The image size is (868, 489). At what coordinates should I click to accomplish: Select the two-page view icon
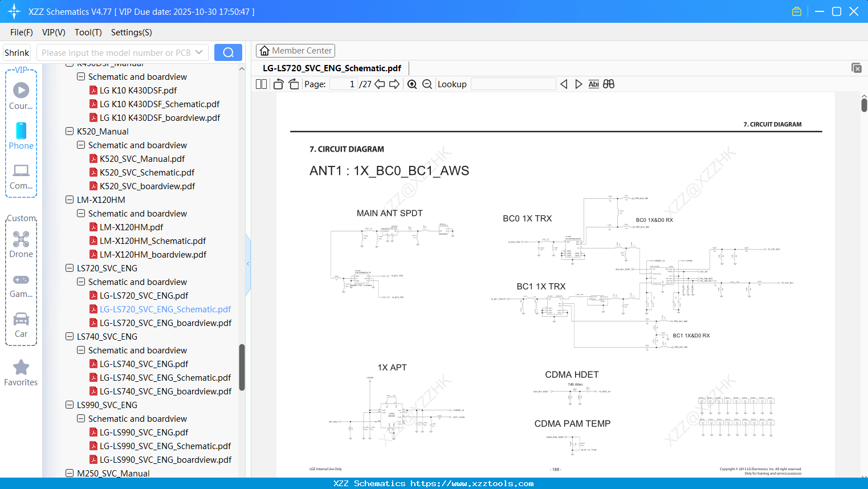coord(260,84)
